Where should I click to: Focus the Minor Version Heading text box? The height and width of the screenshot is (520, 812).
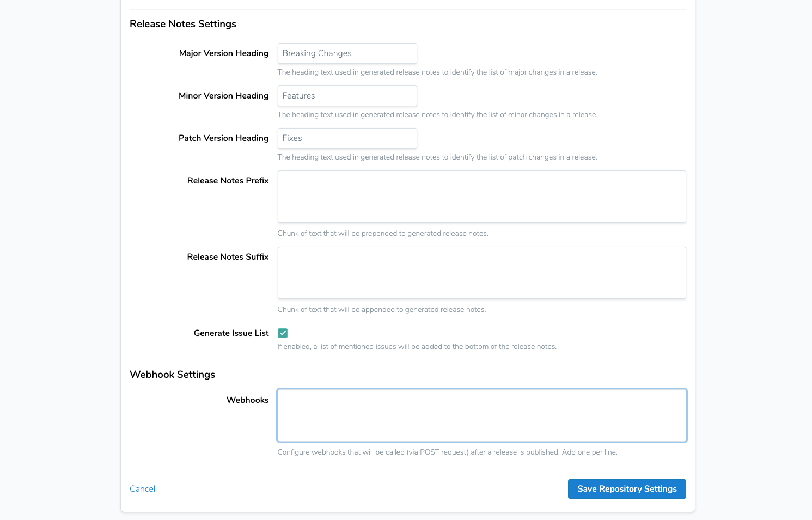(347, 96)
